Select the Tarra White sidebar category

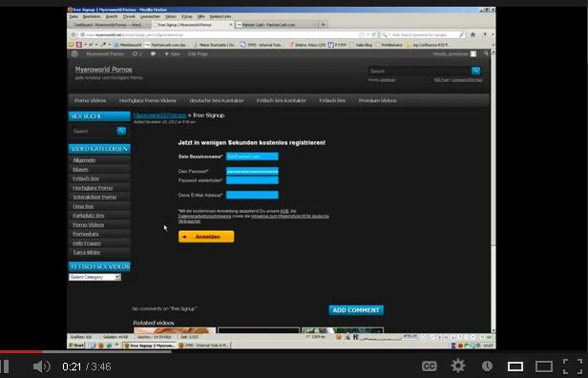click(87, 252)
